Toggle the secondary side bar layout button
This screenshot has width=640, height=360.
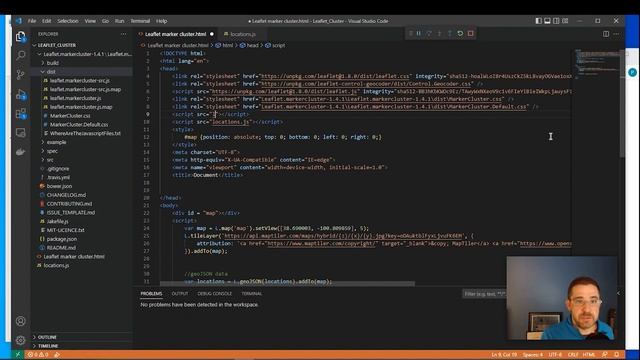(556, 21)
